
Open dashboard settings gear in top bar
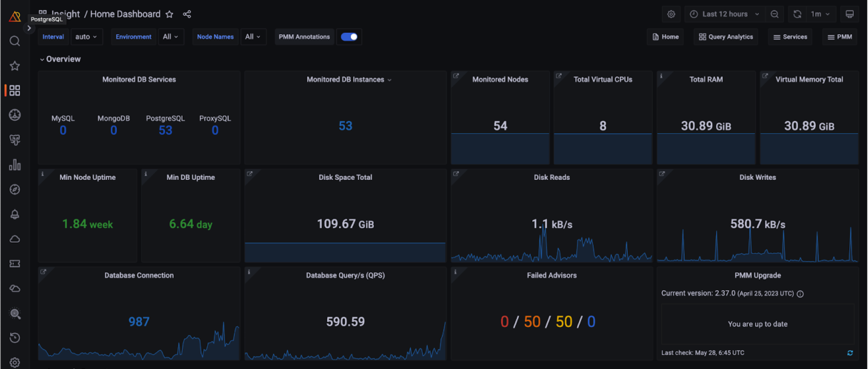(x=671, y=14)
